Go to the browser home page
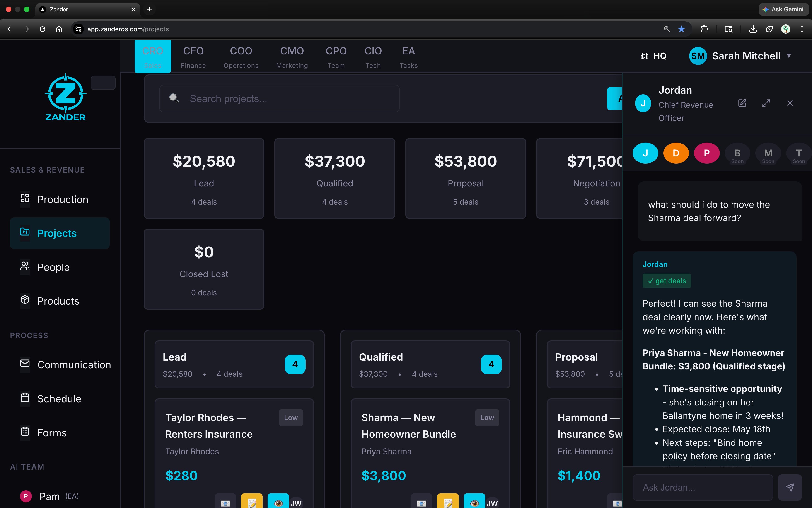The image size is (812, 508). [59, 29]
